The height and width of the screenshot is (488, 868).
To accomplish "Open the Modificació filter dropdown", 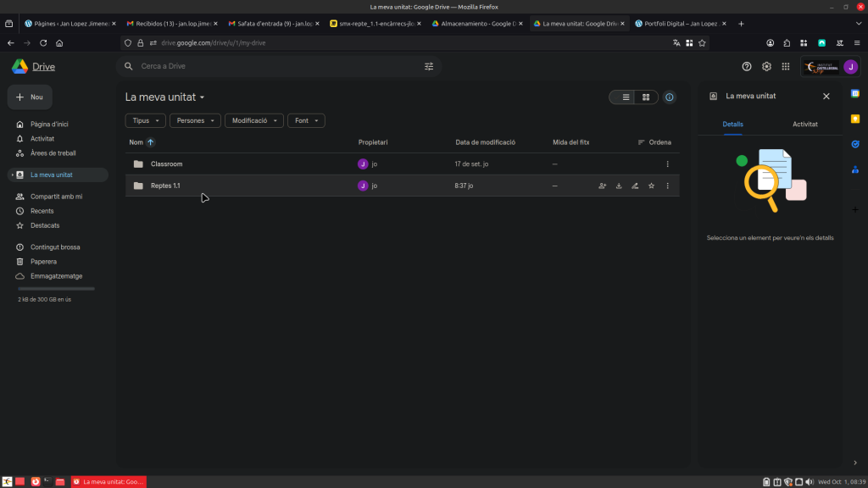I will pyautogui.click(x=253, y=121).
